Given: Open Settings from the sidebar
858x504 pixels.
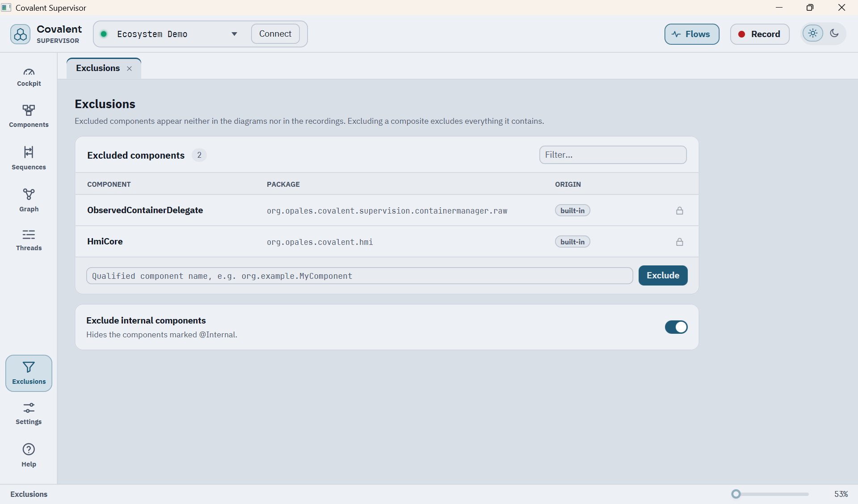Looking at the screenshot, I should (29, 413).
